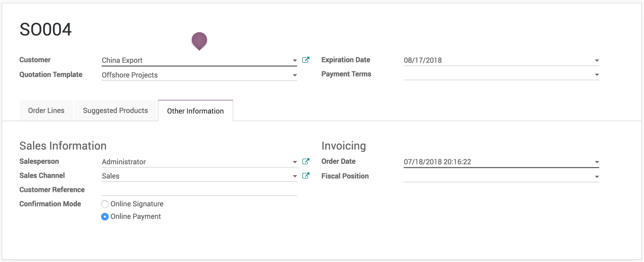Expand the Salesperson dropdown arrow
The height and width of the screenshot is (262, 644).
tap(295, 162)
